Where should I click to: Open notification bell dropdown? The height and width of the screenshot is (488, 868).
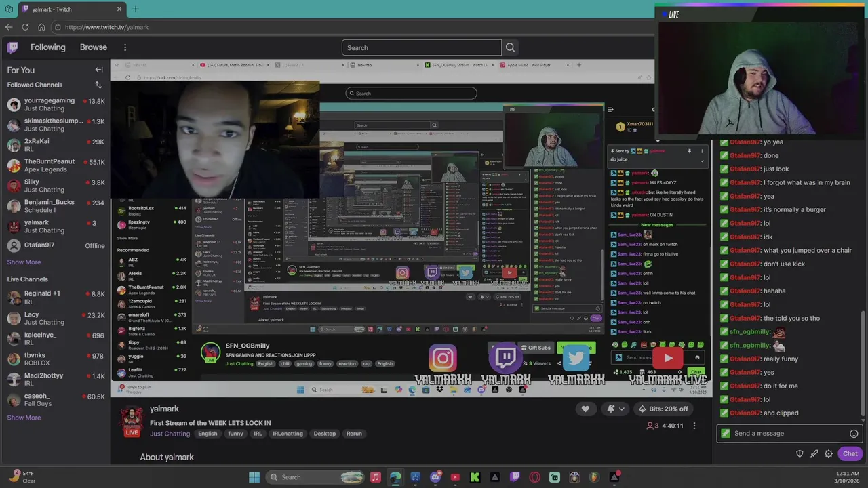[615, 409]
